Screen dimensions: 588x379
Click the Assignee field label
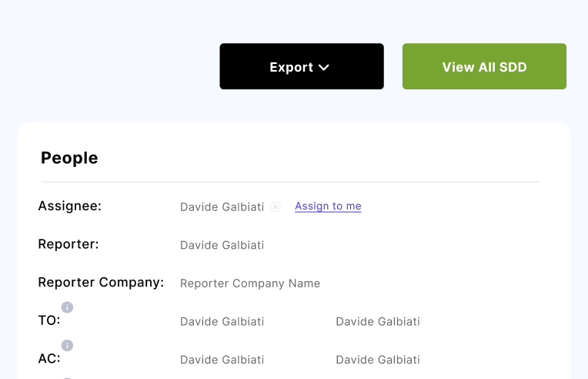[69, 206]
